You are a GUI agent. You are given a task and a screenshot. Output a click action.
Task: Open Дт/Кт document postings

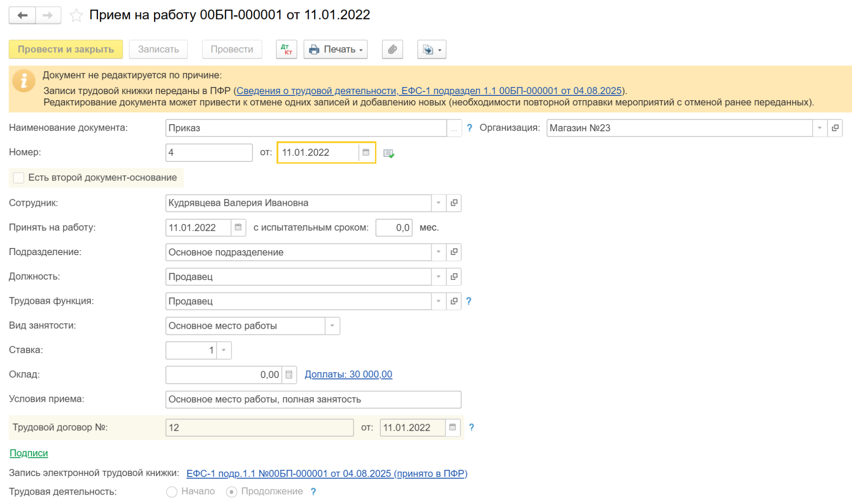coord(286,49)
